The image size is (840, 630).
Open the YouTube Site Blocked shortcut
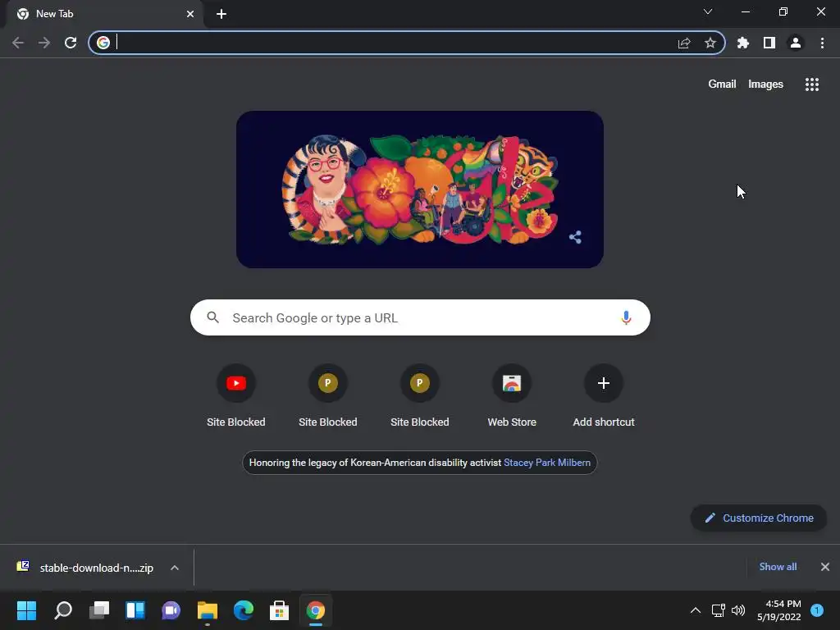point(236,396)
